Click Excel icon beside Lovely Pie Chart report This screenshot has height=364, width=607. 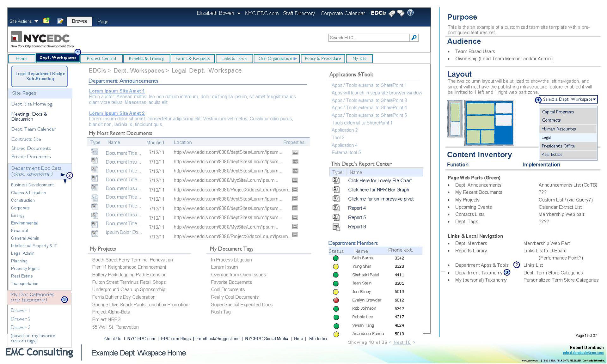coord(336,180)
